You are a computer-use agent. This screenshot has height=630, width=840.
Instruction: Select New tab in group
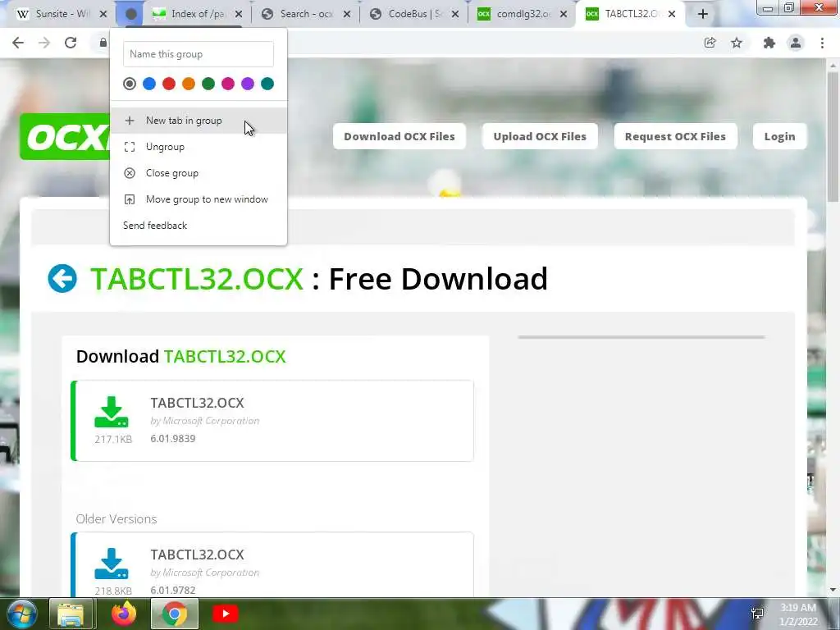tap(199, 121)
